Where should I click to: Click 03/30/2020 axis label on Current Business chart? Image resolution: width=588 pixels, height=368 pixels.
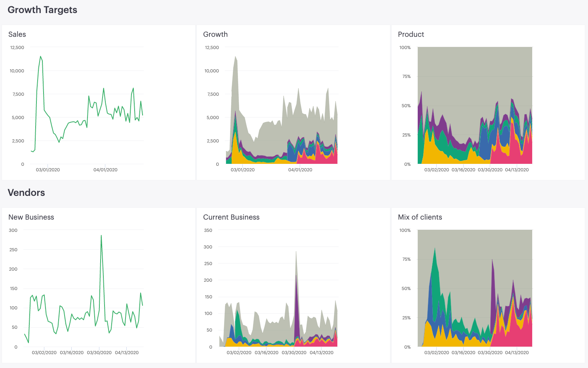point(294,353)
